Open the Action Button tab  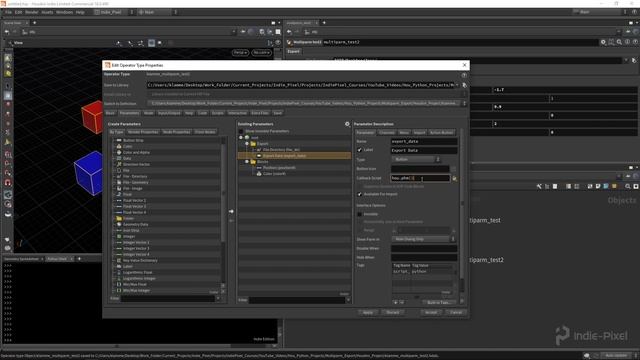(x=441, y=133)
